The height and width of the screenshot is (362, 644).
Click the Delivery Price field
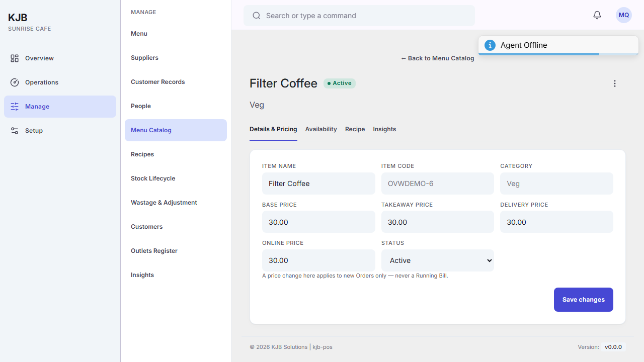pyautogui.click(x=556, y=222)
